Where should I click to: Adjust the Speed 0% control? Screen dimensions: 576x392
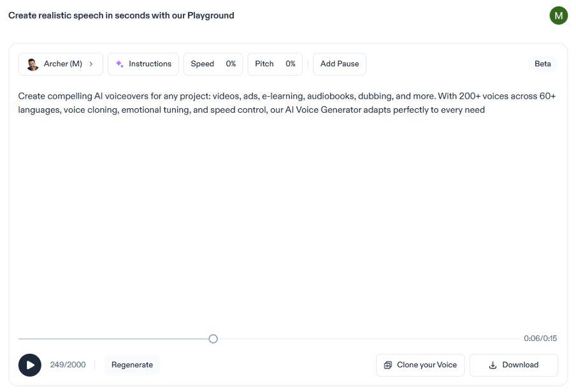pyautogui.click(x=213, y=64)
